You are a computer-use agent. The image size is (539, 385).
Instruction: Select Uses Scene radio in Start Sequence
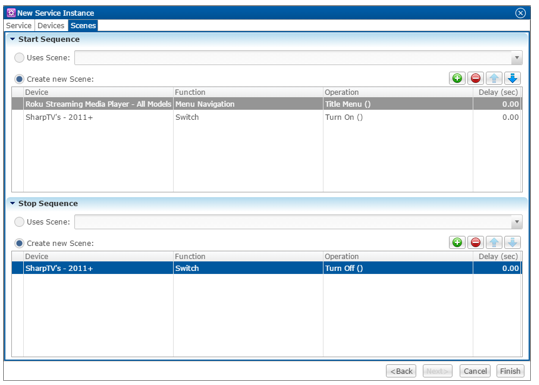[x=19, y=58]
